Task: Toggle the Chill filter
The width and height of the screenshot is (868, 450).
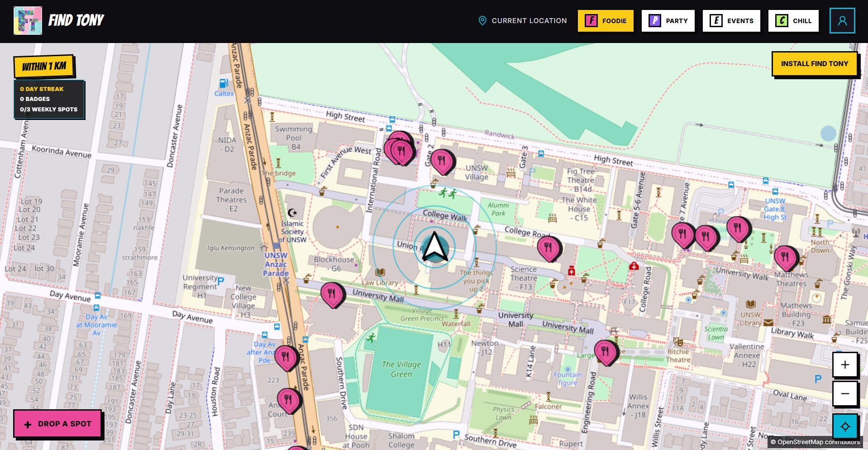Action: click(x=793, y=21)
